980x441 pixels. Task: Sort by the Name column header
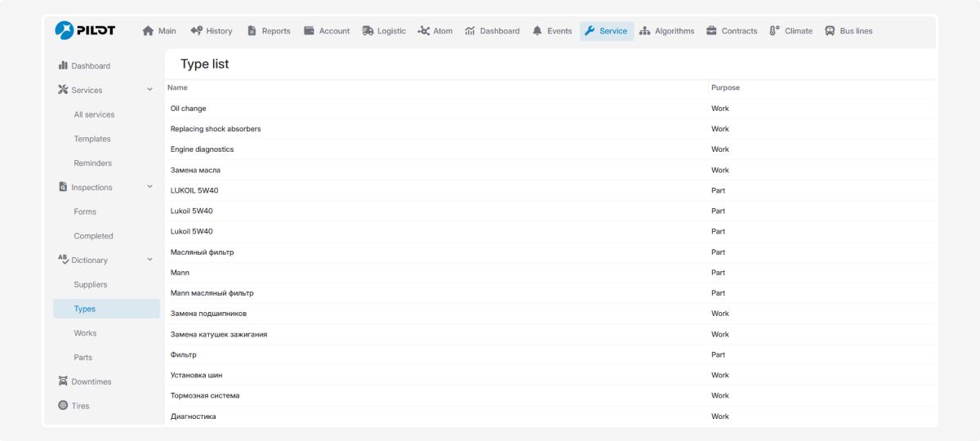(x=177, y=87)
